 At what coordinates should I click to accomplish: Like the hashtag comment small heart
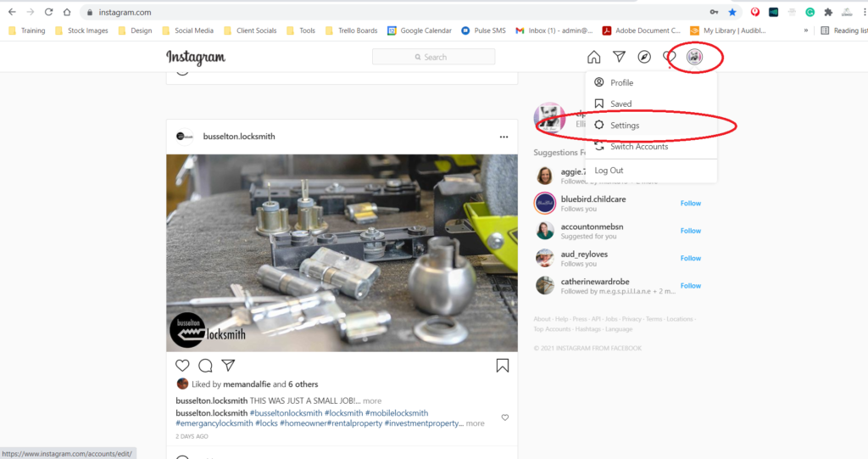pos(505,417)
